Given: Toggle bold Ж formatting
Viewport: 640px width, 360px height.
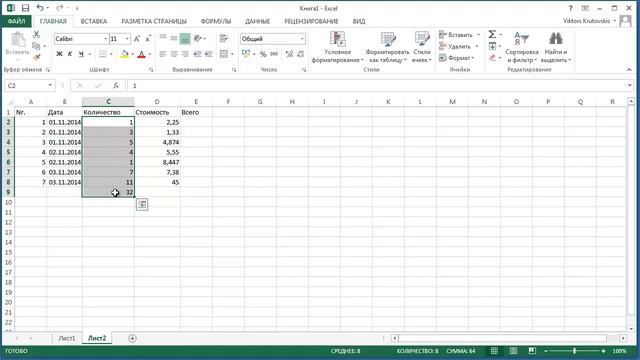Looking at the screenshot, I should pyautogui.click(x=60, y=54).
